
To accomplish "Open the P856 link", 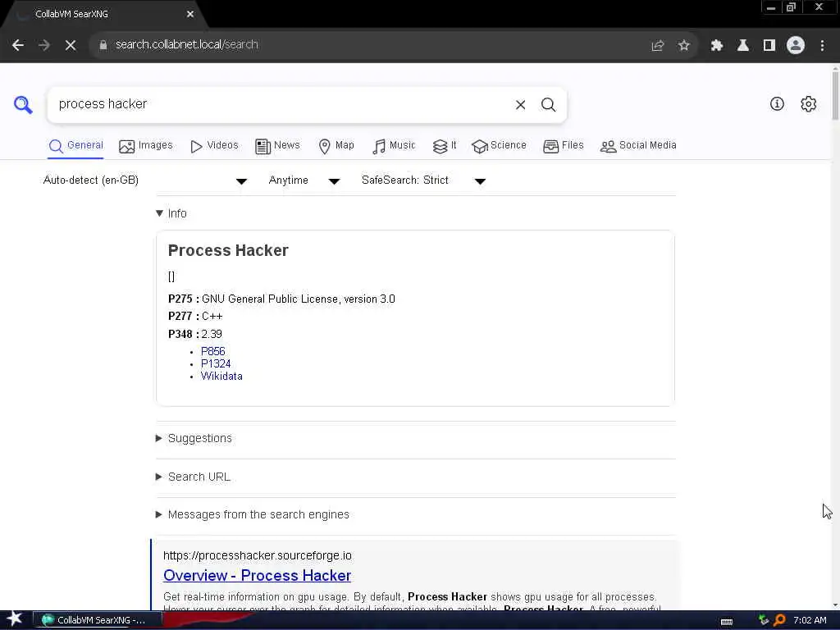I will [x=212, y=351].
